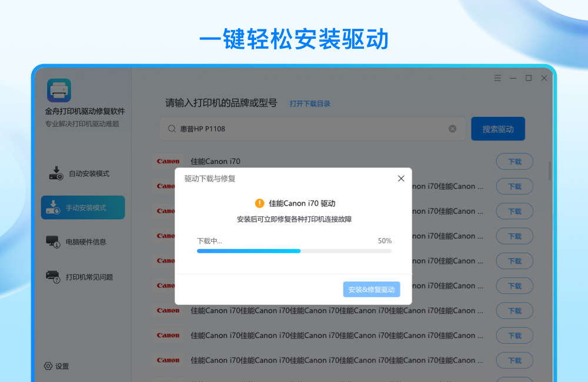Open 电脑硬件信息 from the sidebar

(x=81, y=241)
